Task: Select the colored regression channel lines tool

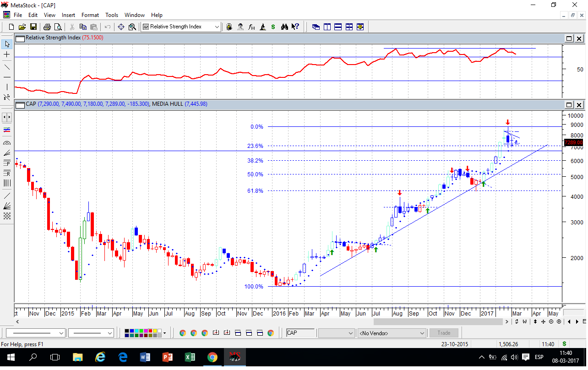Action: (7, 130)
